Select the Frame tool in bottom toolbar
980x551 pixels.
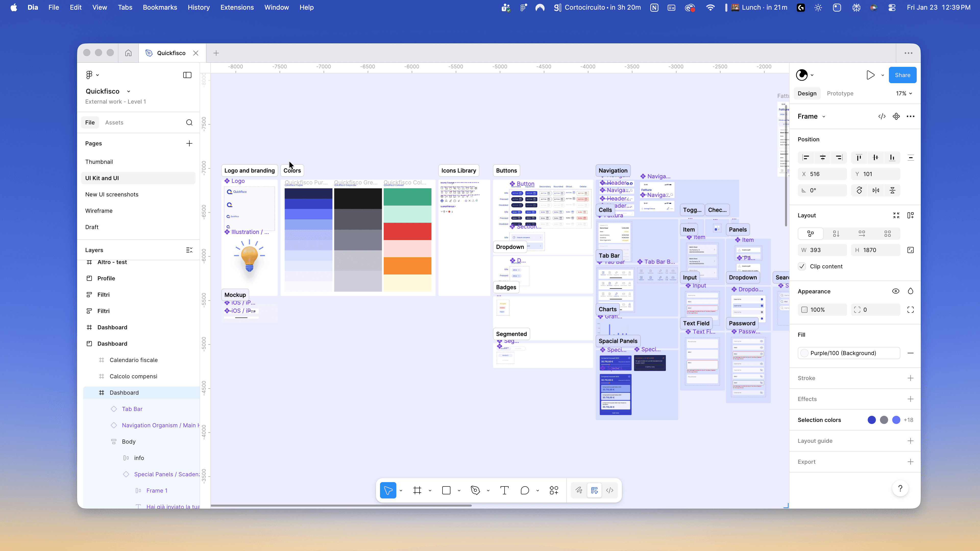pyautogui.click(x=417, y=491)
